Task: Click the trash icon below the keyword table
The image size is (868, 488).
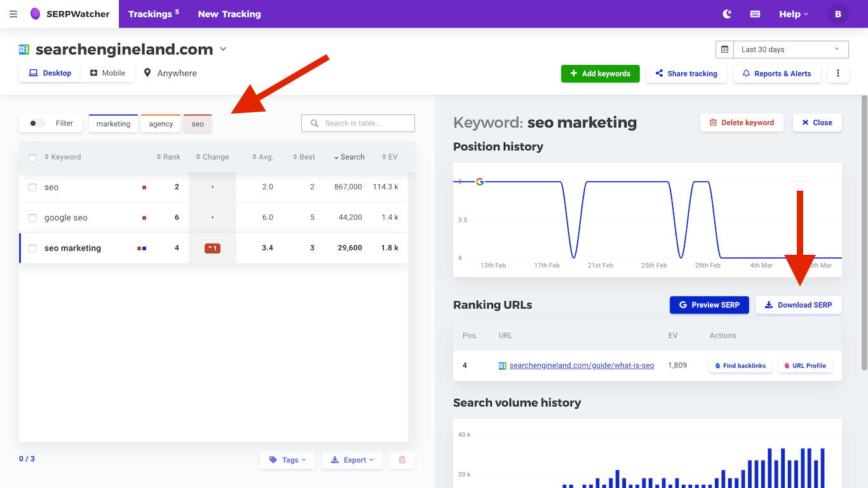Action: 402,459
